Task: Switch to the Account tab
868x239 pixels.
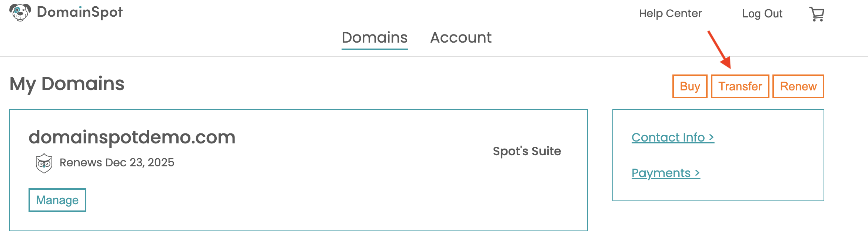Action: [x=461, y=37]
